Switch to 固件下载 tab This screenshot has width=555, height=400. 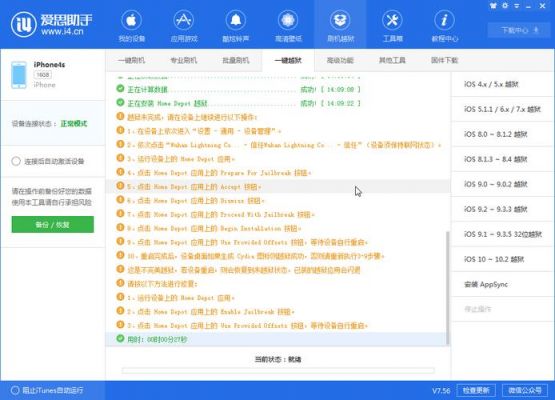point(445,60)
